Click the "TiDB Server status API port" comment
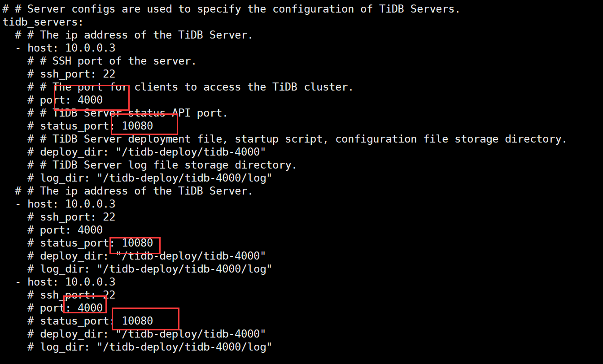Image resolution: width=603 pixels, height=364 pixels. coord(134,113)
